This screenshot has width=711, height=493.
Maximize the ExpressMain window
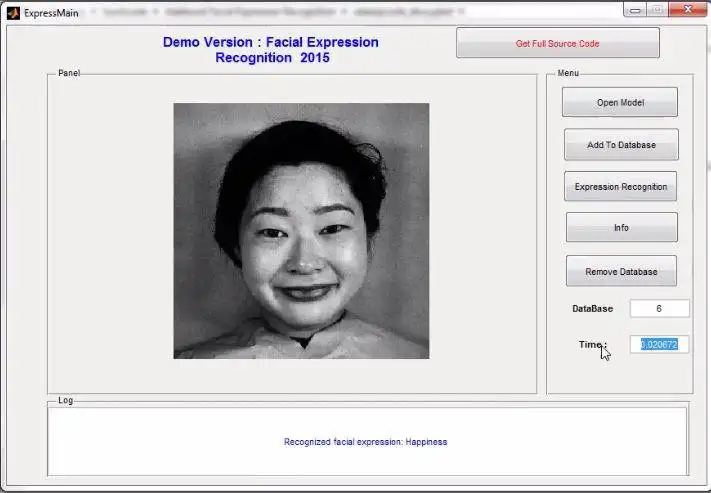coord(657,10)
